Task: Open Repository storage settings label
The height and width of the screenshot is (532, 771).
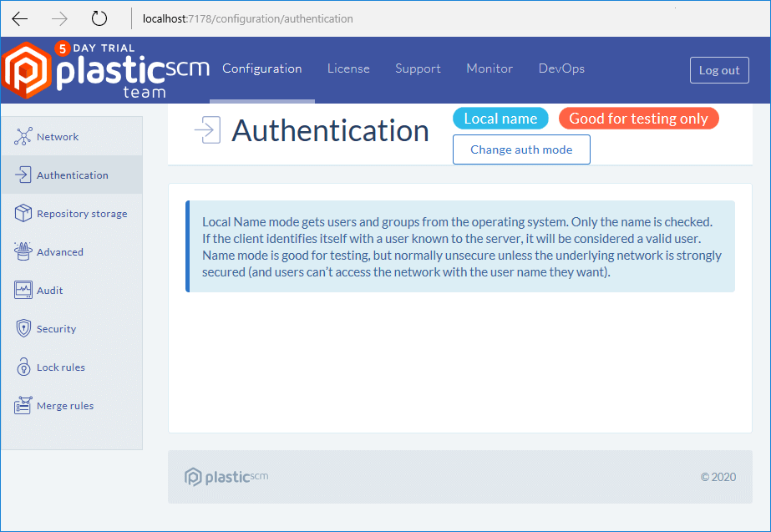Action: (82, 214)
